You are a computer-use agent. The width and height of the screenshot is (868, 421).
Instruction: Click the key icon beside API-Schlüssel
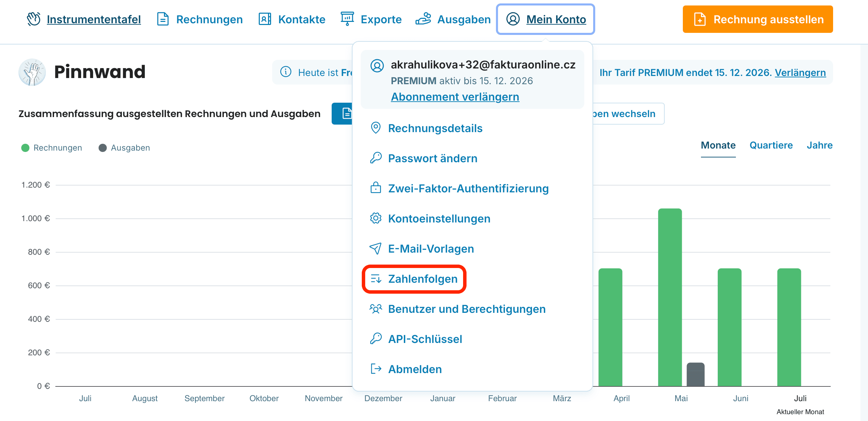click(376, 339)
